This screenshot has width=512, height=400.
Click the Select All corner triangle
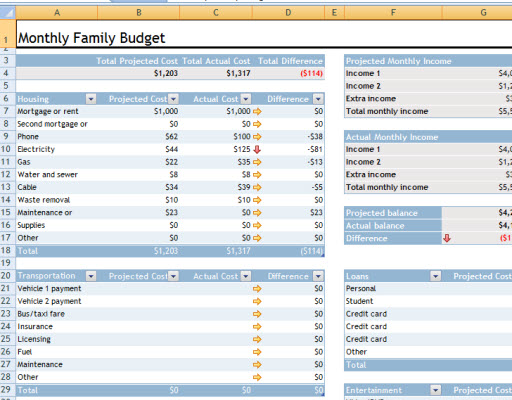click(8, 13)
